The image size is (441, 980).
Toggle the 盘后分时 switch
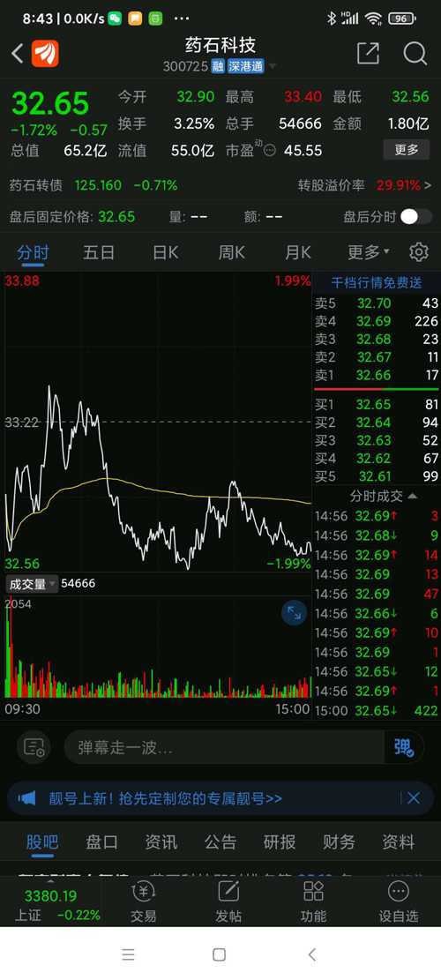415,217
